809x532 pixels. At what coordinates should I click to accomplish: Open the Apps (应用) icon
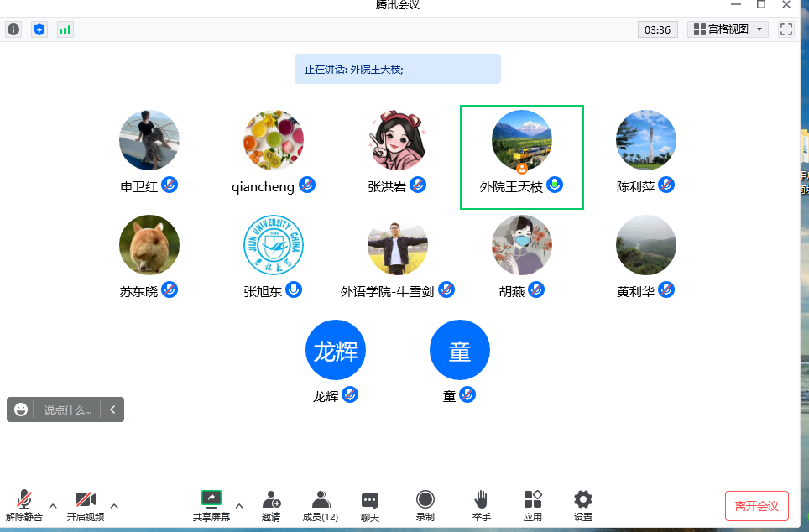point(533,506)
